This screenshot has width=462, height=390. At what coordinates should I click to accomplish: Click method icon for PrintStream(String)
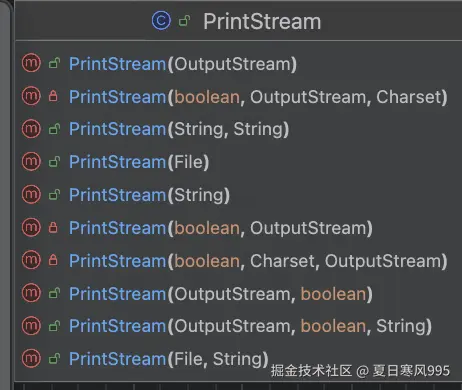tap(31, 194)
